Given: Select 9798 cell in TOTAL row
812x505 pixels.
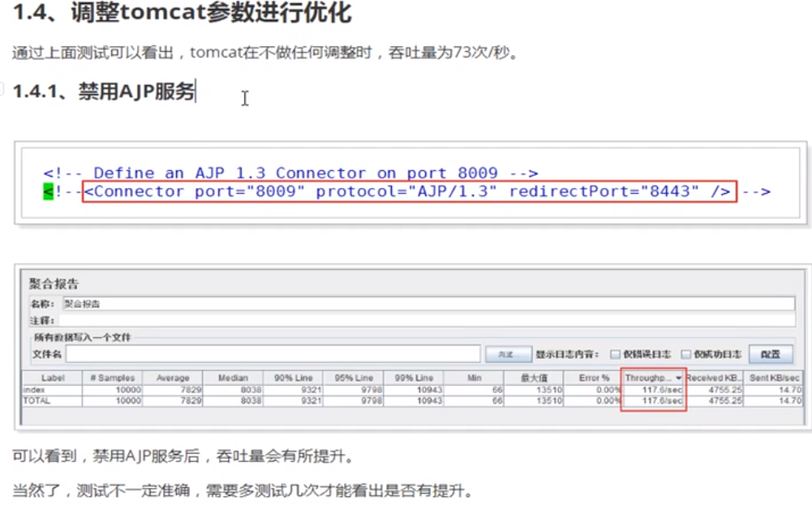Looking at the screenshot, I should click(x=353, y=400).
